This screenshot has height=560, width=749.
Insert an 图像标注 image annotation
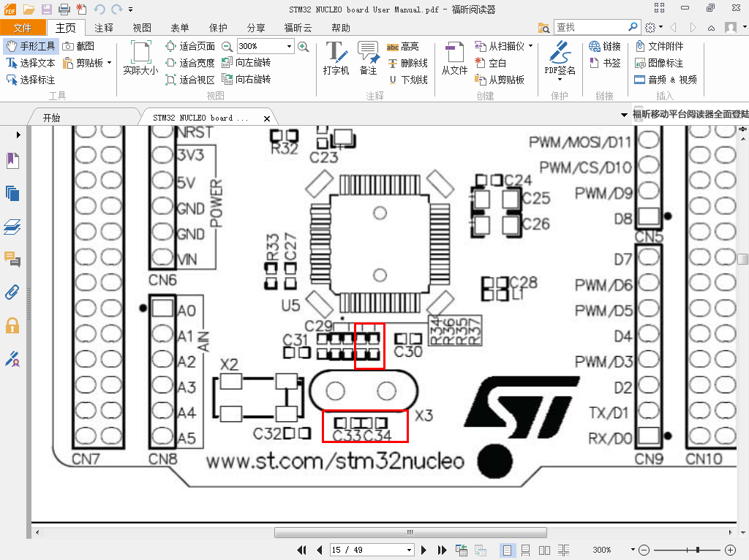(659, 63)
